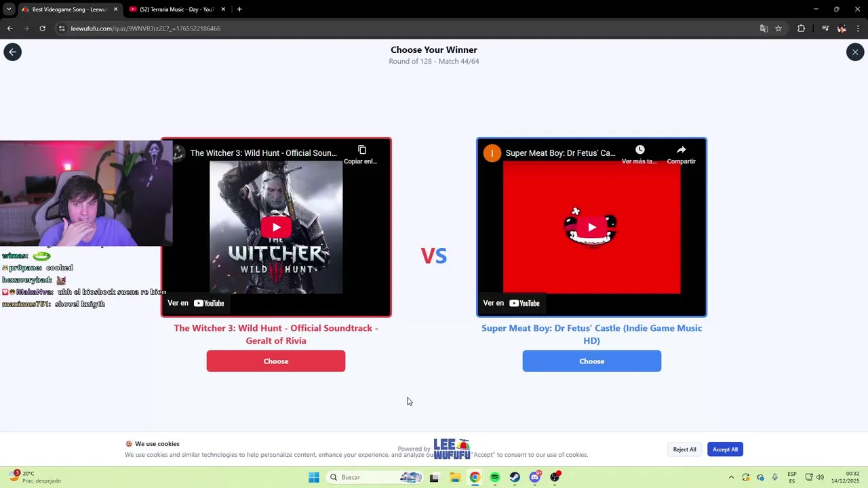Open Discord from the taskbar

536,477
